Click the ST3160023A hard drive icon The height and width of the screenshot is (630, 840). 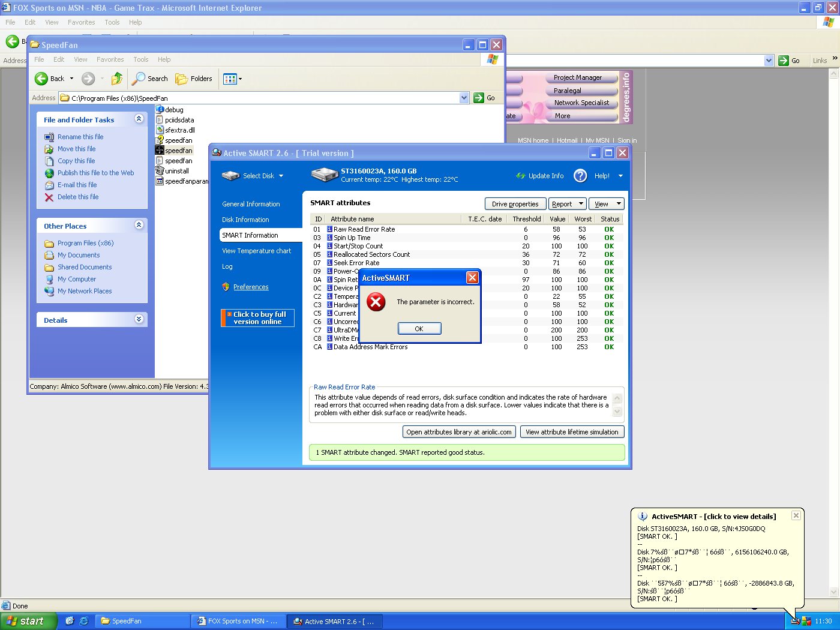(x=325, y=175)
